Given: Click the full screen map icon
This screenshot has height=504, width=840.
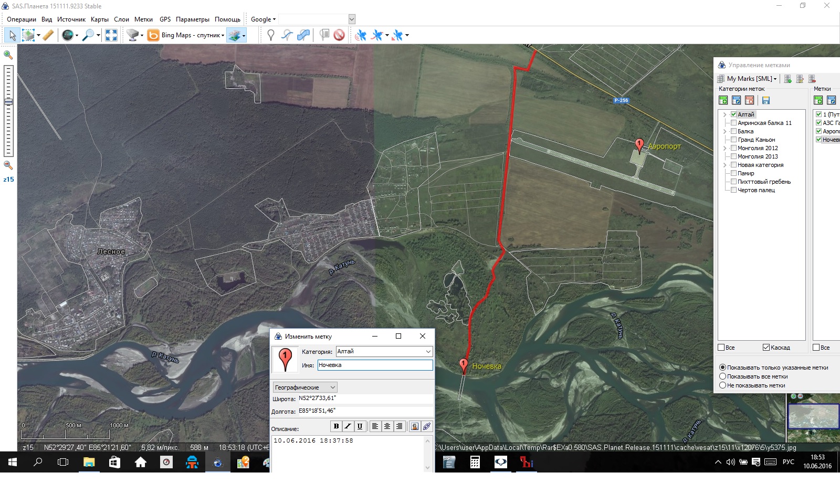Looking at the screenshot, I should click(111, 35).
